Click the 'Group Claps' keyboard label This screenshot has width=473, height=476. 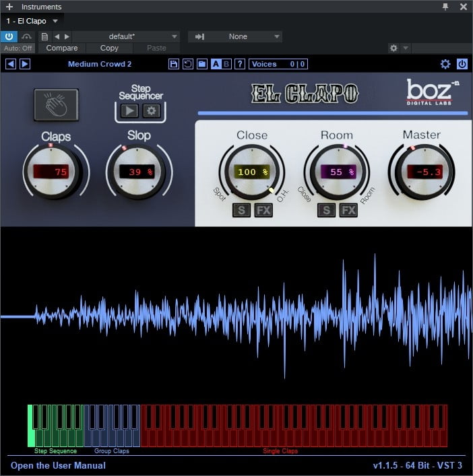[111, 451]
